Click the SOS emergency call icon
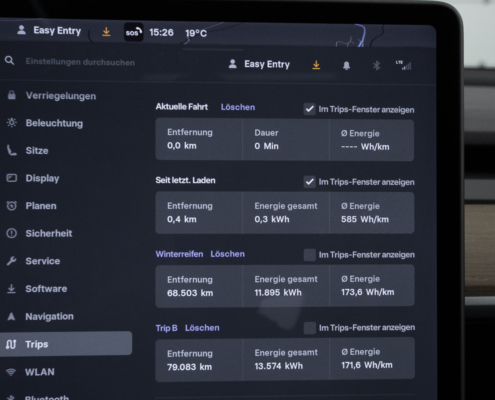The image size is (495, 400). click(134, 32)
